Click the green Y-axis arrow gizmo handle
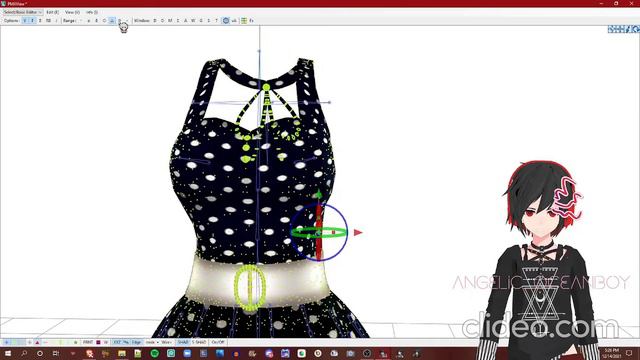This screenshot has height=360, width=640. coord(318,195)
